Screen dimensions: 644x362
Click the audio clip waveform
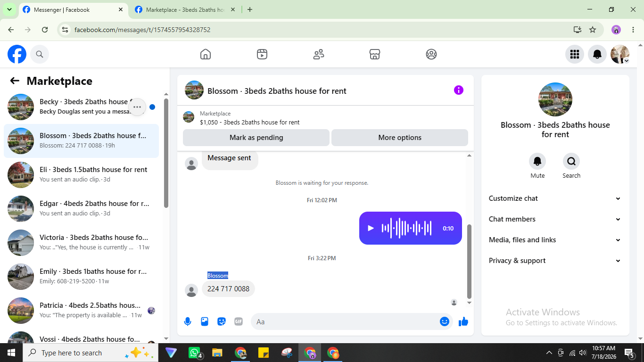click(406, 228)
